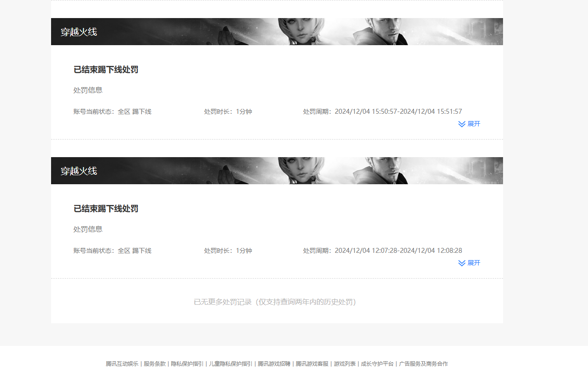Click 处罚信息 label in the 15:50:57 record
Image resolution: width=588 pixels, height=368 pixels.
[88, 90]
